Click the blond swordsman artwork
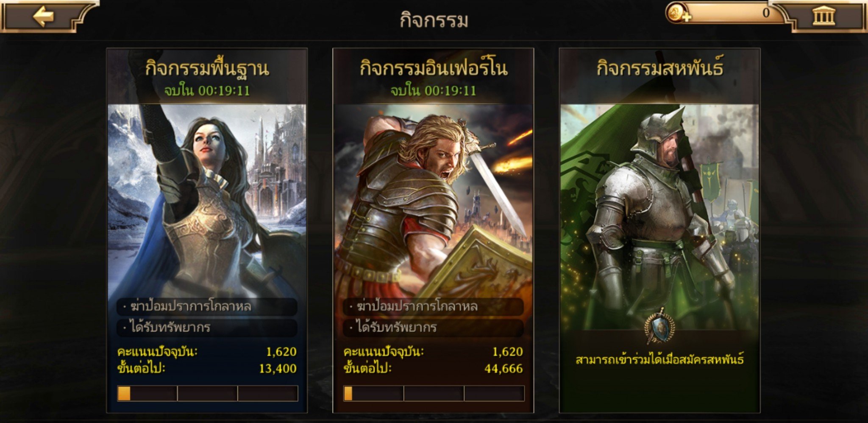868x423 pixels. (x=433, y=199)
